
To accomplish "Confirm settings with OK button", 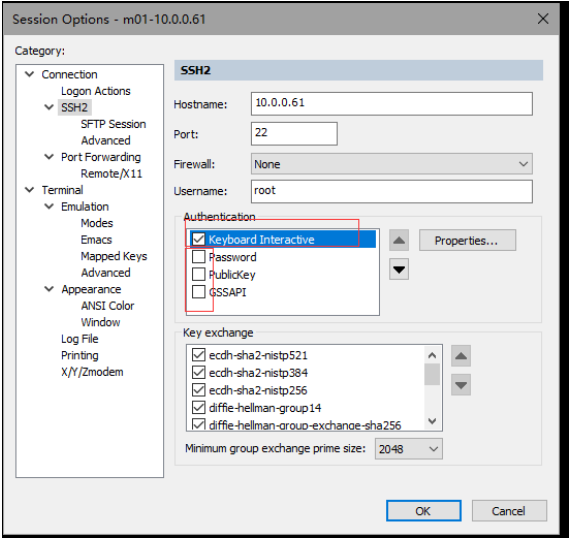I will click(x=423, y=511).
